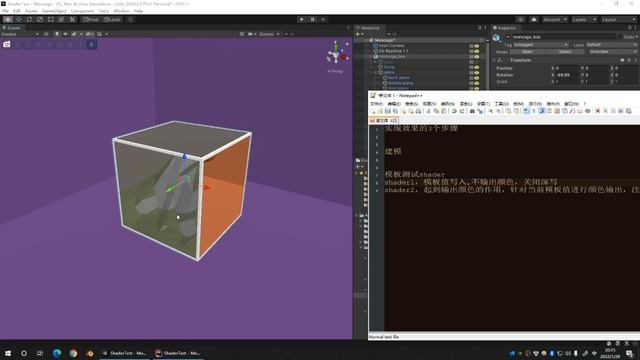Toggle visibility eye for bottom plane

(x=477, y=83)
